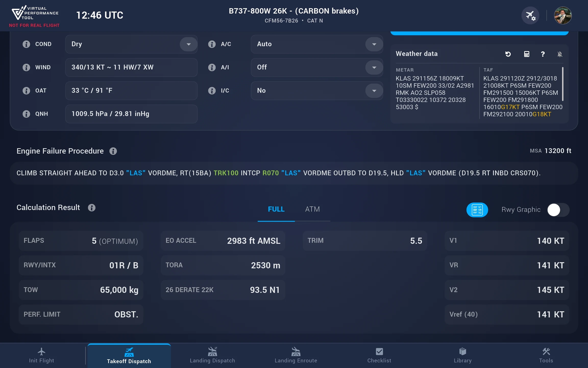Viewport: 588px width, 368px height.
Task: Click METAR text block
Action: pyautogui.click(x=435, y=93)
